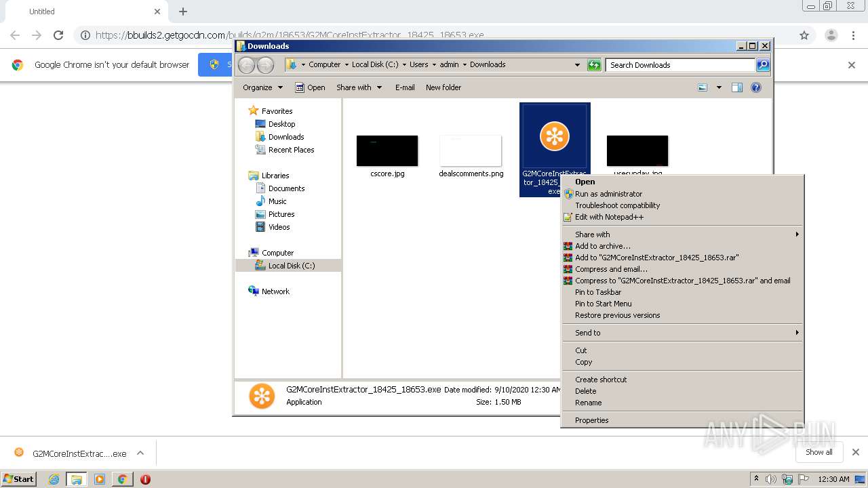Image resolution: width=868 pixels, height=488 pixels.
Task: Open the view options dropdown arrow
Action: [x=719, y=87]
